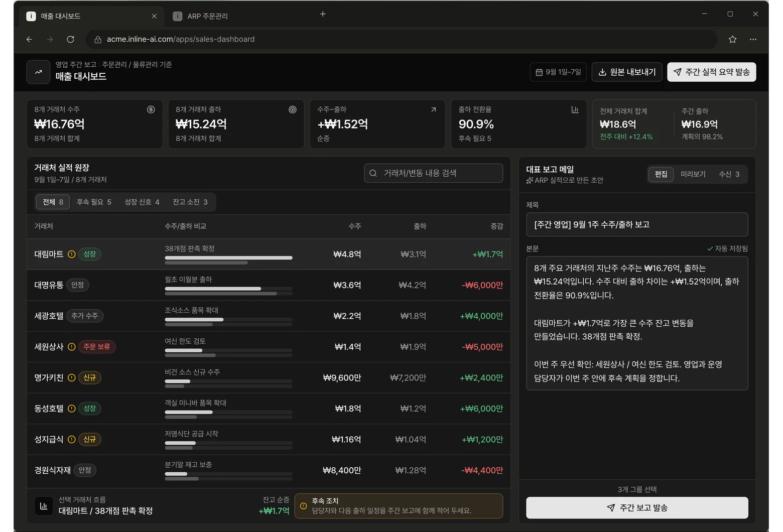Click the 주문 보류 badge on 세원상사
Screen dimensions: 783x532
click(x=97, y=347)
